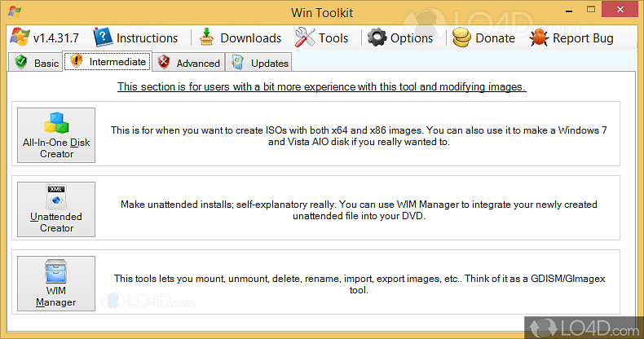Image resolution: width=644 pixels, height=339 pixels.
Task: Open the Donate menu item
Action: click(x=484, y=37)
